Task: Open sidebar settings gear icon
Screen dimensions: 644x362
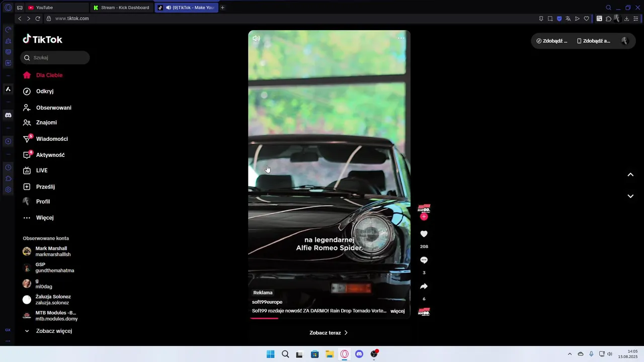Action: [x=8, y=190]
